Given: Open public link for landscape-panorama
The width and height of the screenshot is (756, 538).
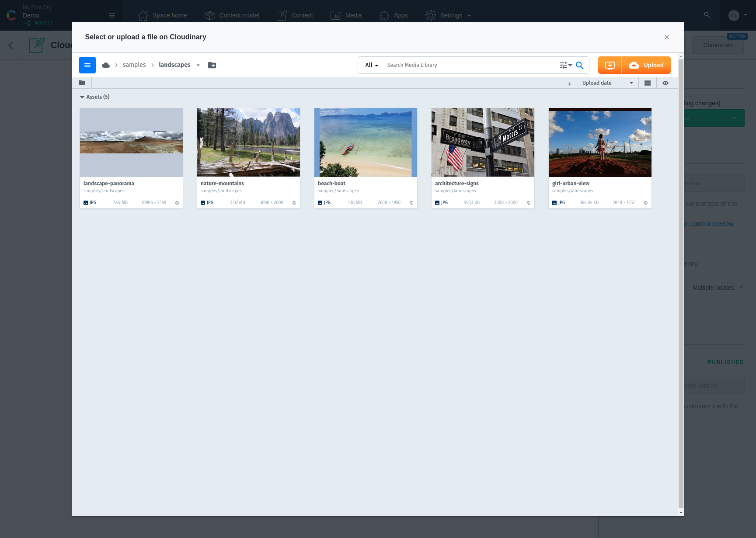Looking at the screenshot, I should (x=177, y=203).
